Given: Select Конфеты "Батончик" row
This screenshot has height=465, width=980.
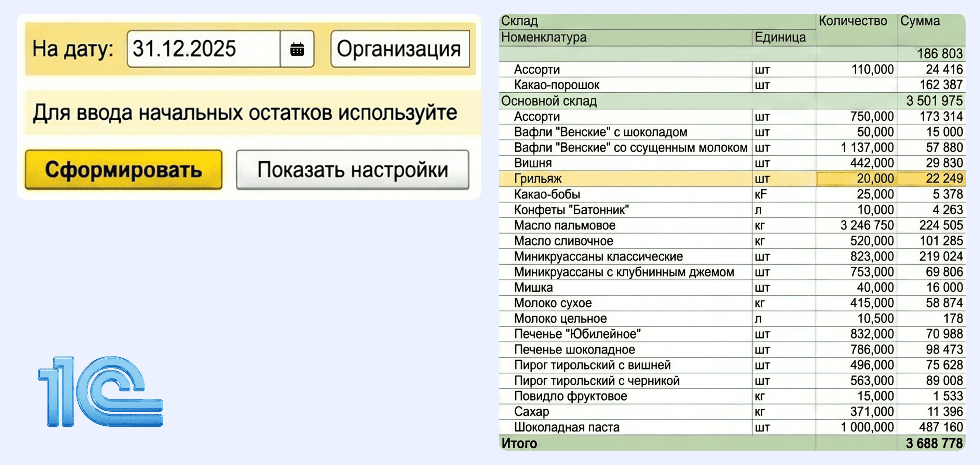Looking at the screenshot, I should [732, 210].
